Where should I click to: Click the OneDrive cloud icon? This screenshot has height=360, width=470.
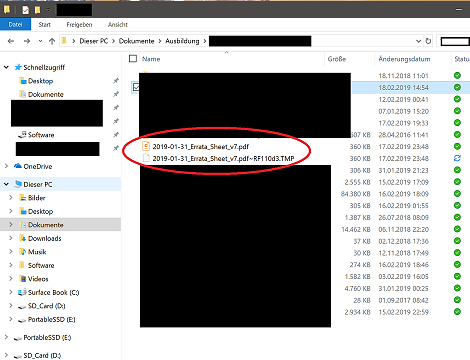[x=18, y=166]
